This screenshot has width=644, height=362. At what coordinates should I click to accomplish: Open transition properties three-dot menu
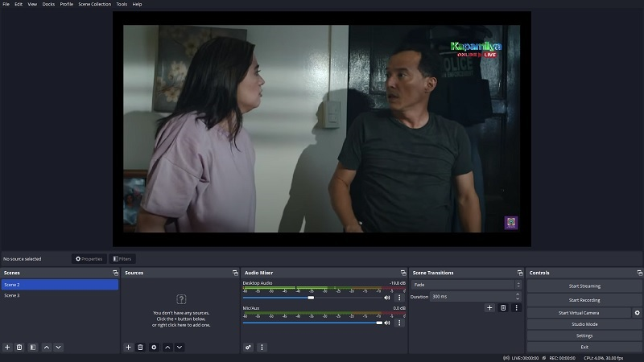click(x=516, y=307)
